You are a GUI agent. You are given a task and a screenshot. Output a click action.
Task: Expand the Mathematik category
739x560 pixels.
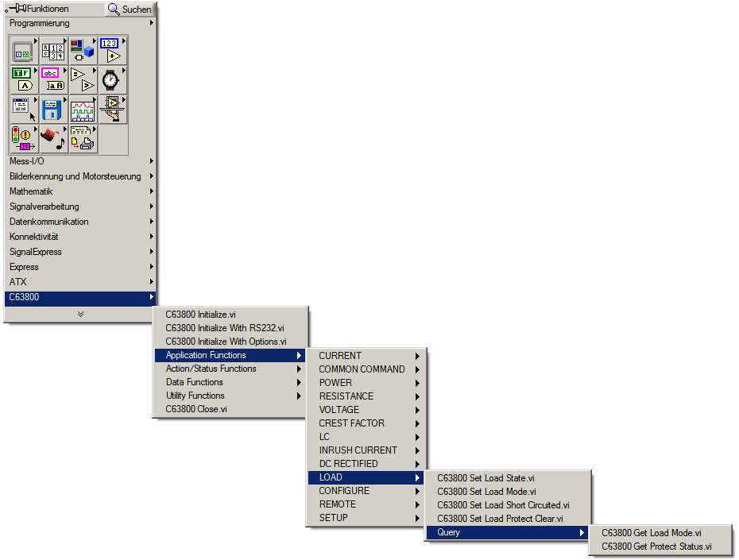coord(80,191)
